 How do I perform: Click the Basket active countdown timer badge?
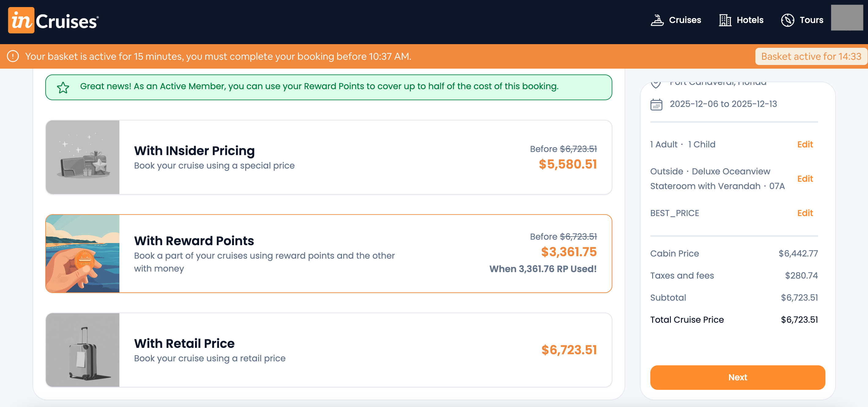click(811, 56)
